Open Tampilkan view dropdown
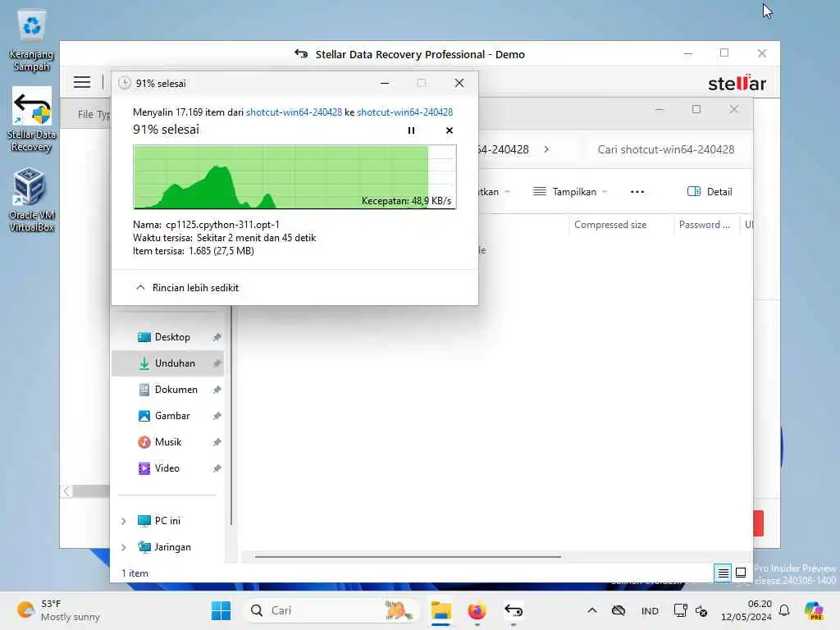This screenshot has height=630, width=840. (571, 192)
